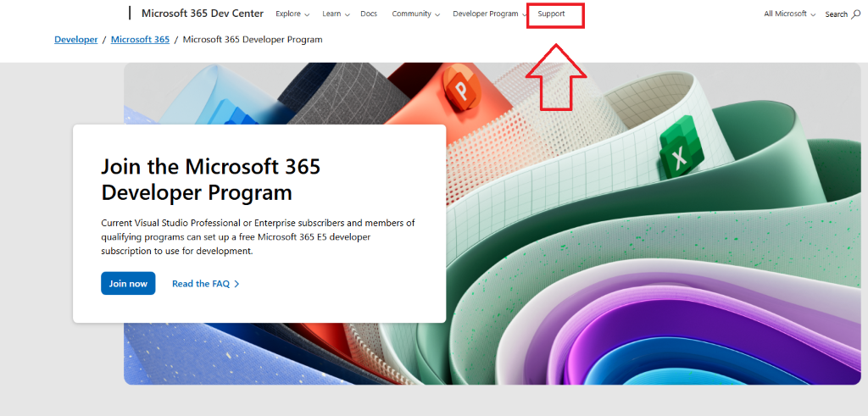Viewport: 868px width, 416px height.
Task: Expand the Learn menu
Action: [336, 14]
